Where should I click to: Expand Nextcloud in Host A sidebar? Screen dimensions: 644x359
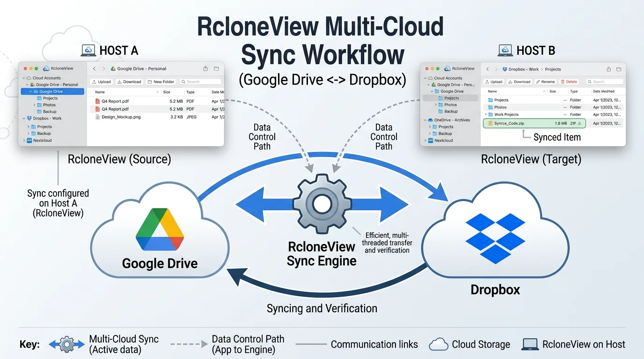(x=24, y=140)
